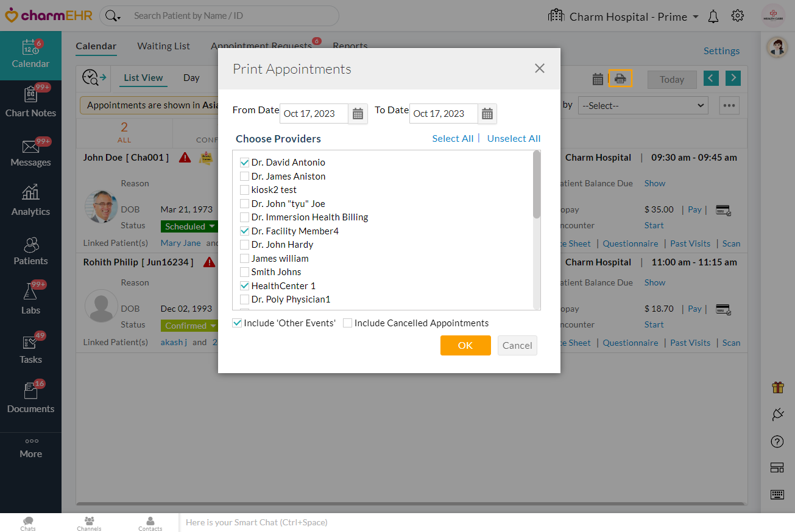Open the From Date calendar picker

click(x=358, y=114)
